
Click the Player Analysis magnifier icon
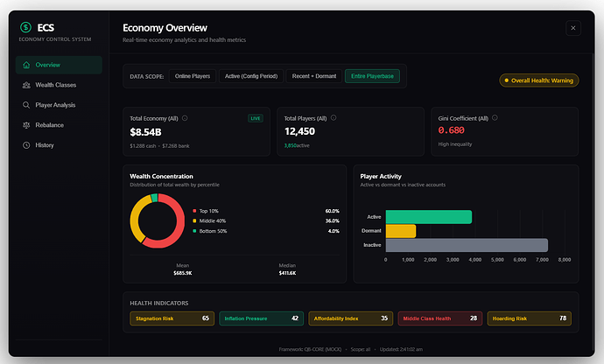pyautogui.click(x=26, y=105)
